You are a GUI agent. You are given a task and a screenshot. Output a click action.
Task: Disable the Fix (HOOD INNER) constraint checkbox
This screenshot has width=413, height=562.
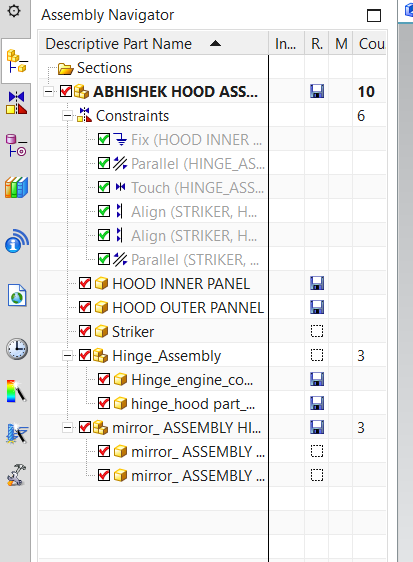click(104, 139)
